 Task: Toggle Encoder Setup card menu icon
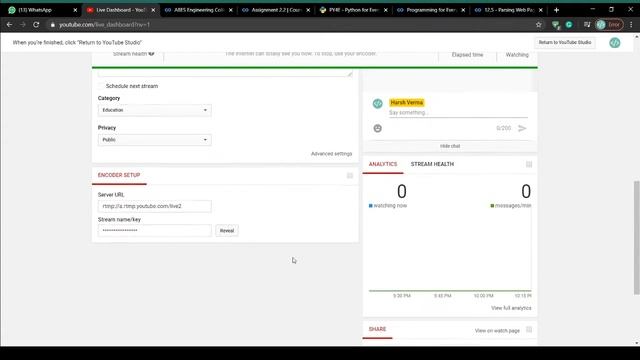tap(350, 175)
